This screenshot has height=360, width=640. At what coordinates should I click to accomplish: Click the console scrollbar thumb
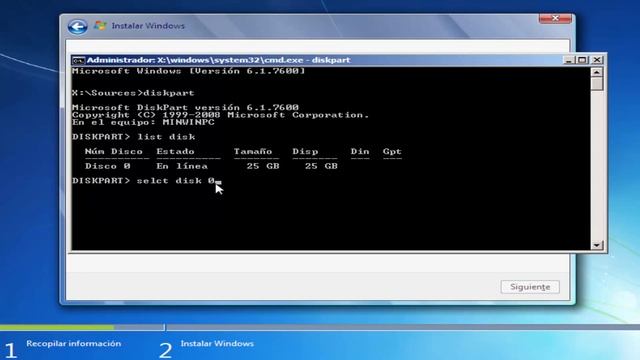pyautogui.click(x=596, y=84)
